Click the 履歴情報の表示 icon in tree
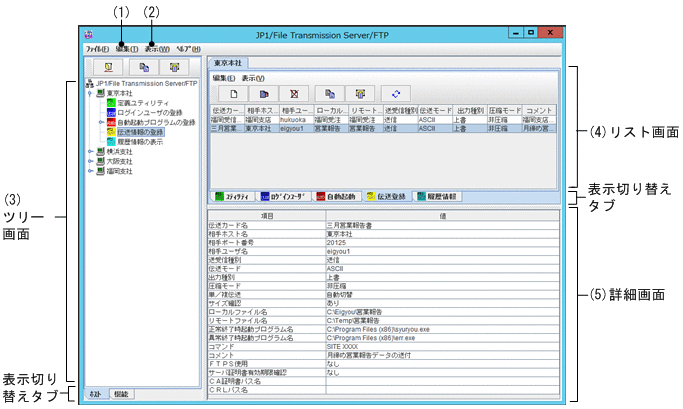 point(111,141)
